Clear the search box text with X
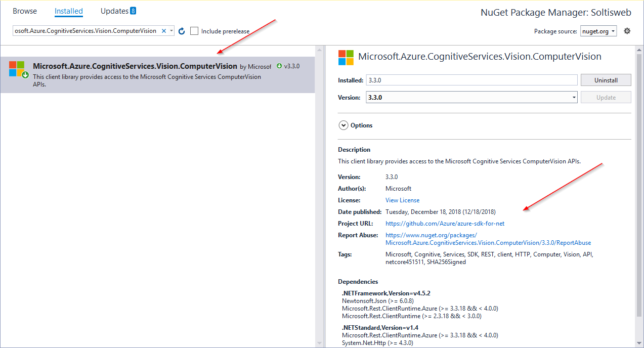Viewport: 644px width, 348px height. pyautogui.click(x=163, y=31)
